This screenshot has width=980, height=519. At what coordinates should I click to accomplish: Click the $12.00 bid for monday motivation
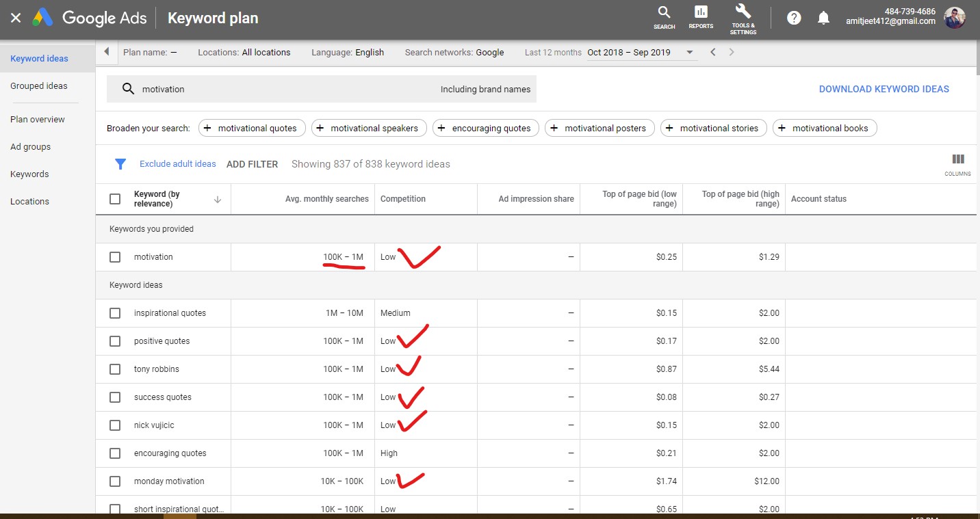pos(766,481)
